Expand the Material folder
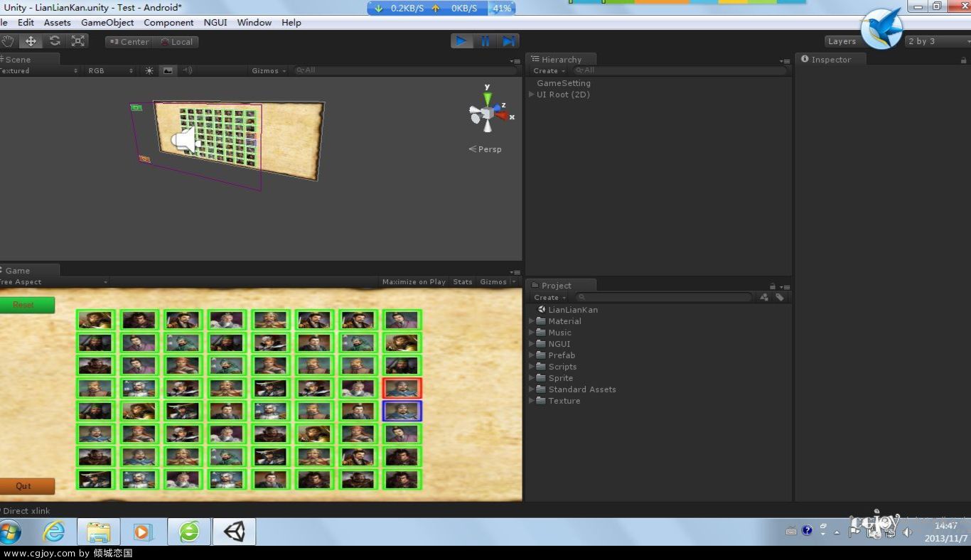The width and height of the screenshot is (971, 560). coord(531,321)
